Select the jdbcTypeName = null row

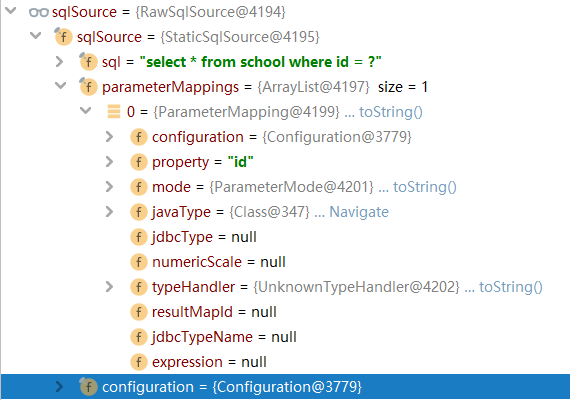tap(285, 337)
